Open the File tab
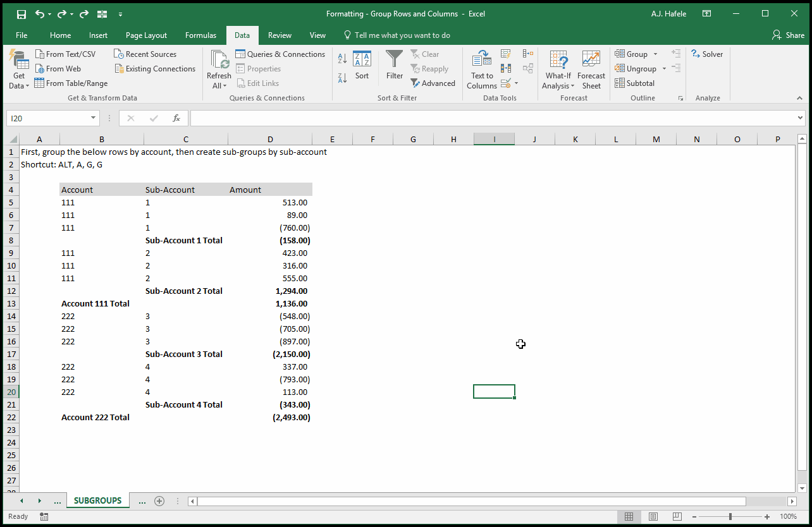Screen dimensions: 812x527 [x=22, y=35]
